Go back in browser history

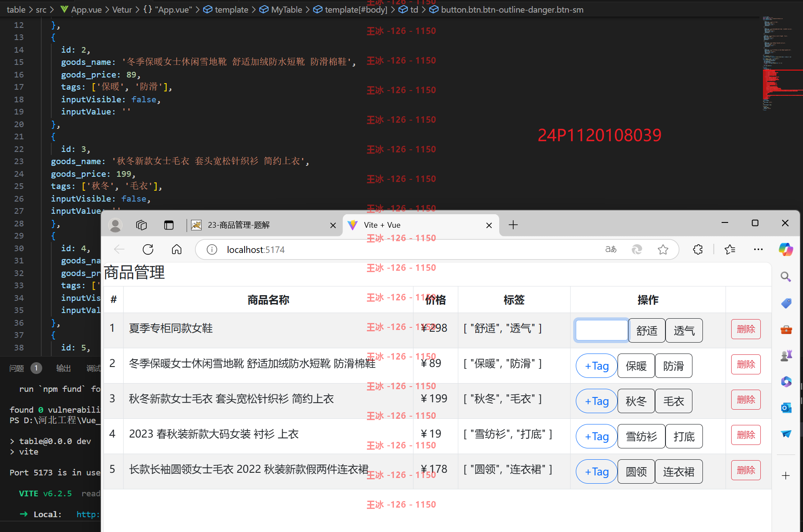click(x=119, y=249)
